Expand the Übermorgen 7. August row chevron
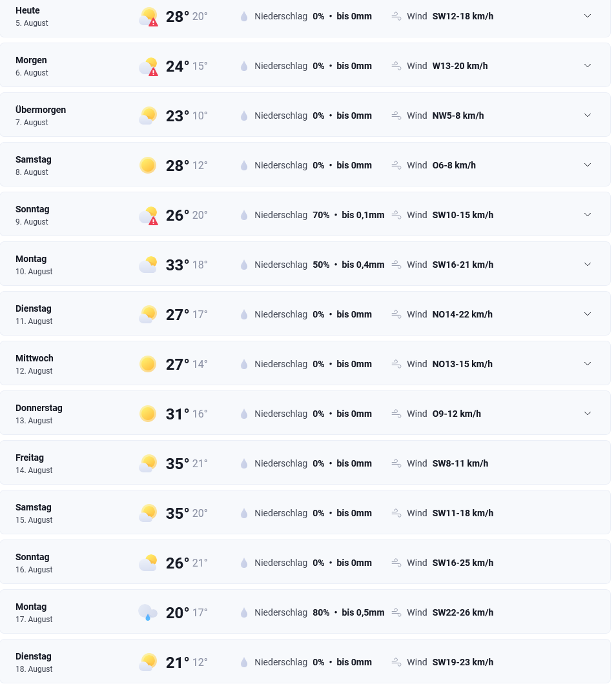The width and height of the screenshot is (616, 695). [x=588, y=116]
